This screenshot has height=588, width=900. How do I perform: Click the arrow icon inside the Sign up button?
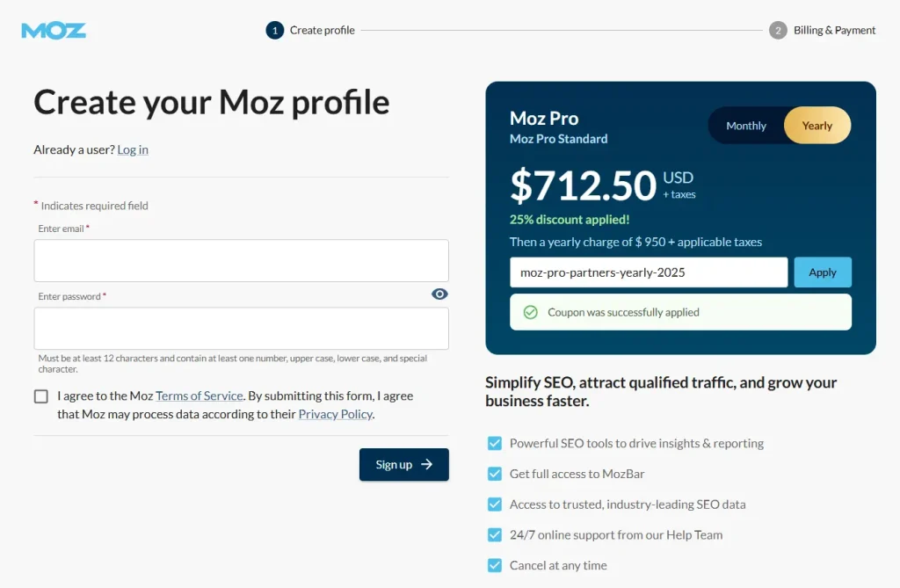pyautogui.click(x=426, y=465)
